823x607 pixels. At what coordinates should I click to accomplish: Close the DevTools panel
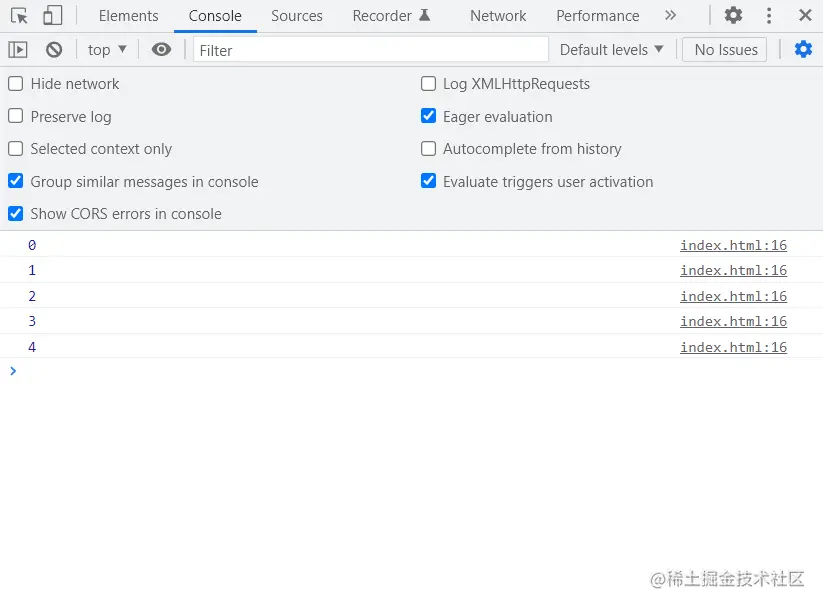(x=805, y=15)
